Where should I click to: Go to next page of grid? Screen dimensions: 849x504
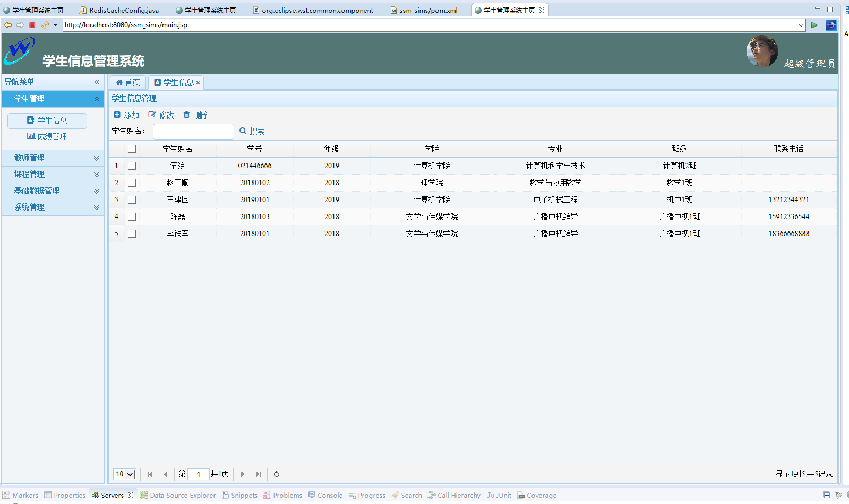(x=243, y=474)
